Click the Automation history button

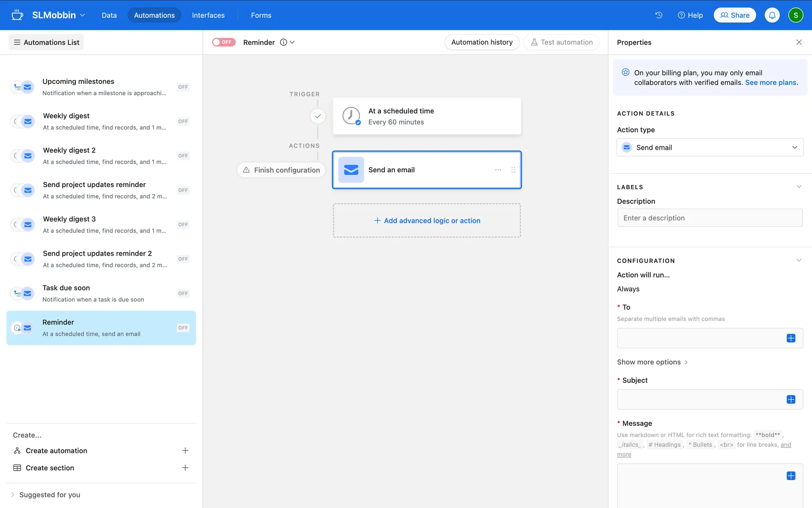pyautogui.click(x=482, y=42)
